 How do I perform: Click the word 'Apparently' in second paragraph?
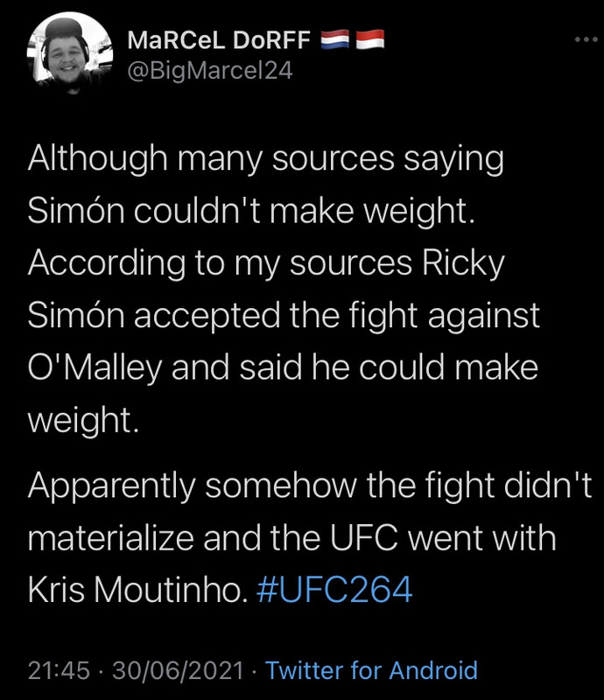pos(112,486)
